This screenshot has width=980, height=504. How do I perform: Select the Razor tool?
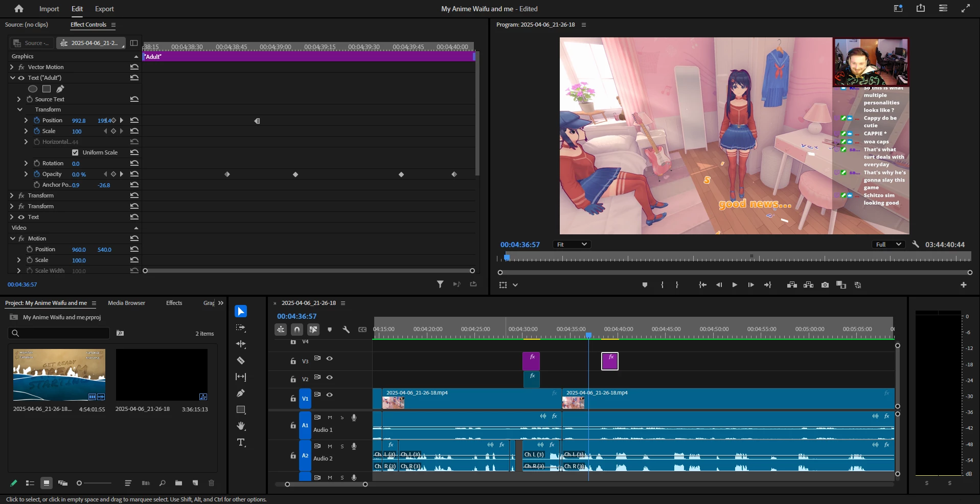coord(241,360)
